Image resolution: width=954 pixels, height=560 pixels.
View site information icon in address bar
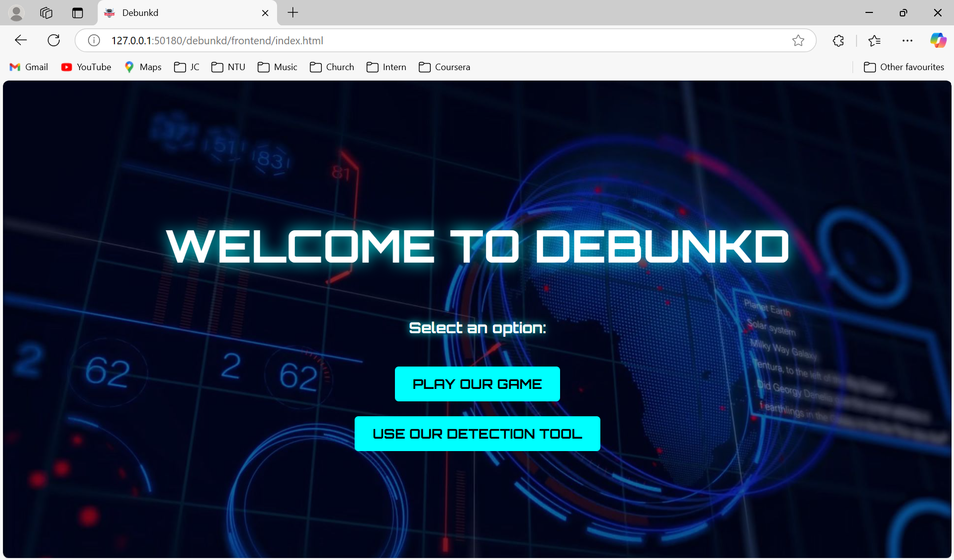click(x=94, y=40)
